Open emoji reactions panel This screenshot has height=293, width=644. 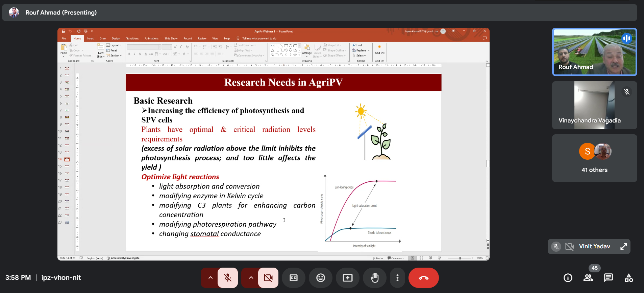[320, 278]
